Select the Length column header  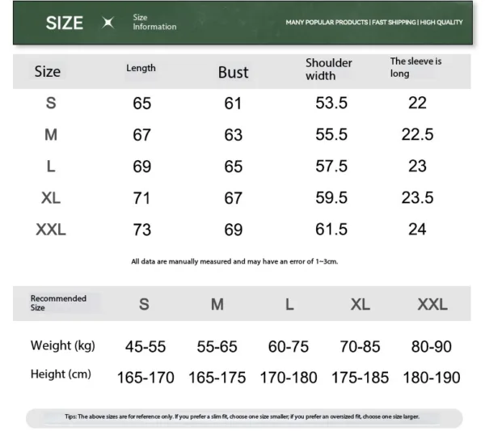point(141,68)
